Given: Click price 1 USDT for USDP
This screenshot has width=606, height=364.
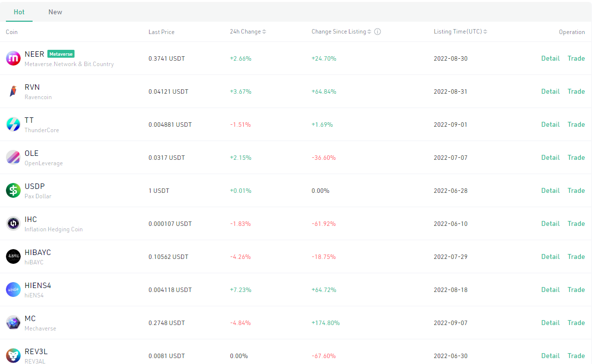Looking at the screenshot, I should coord(159,190).
